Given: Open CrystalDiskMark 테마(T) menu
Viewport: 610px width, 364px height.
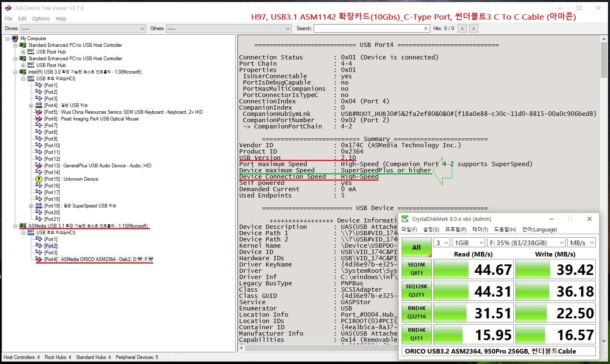Looking at the screenshot, I should pos(480,230).
